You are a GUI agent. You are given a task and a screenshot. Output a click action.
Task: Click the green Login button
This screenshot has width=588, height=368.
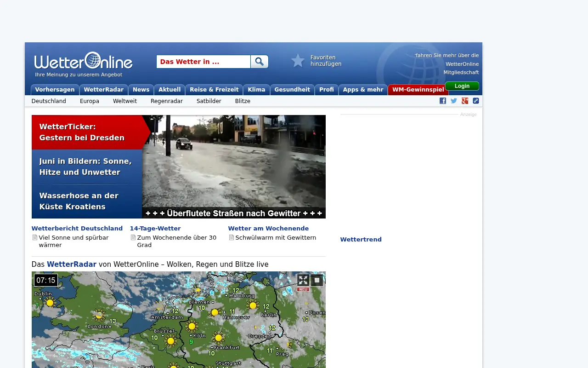point(462,86)
